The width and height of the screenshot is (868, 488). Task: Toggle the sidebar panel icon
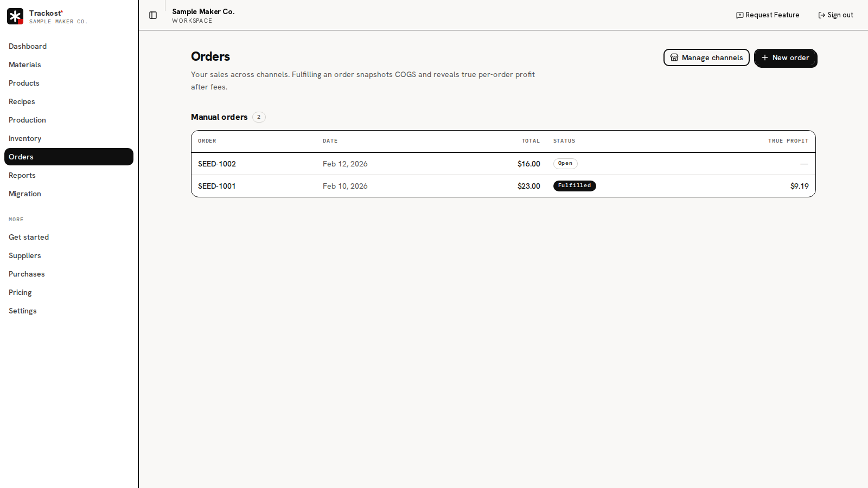[x=153, y=15]
